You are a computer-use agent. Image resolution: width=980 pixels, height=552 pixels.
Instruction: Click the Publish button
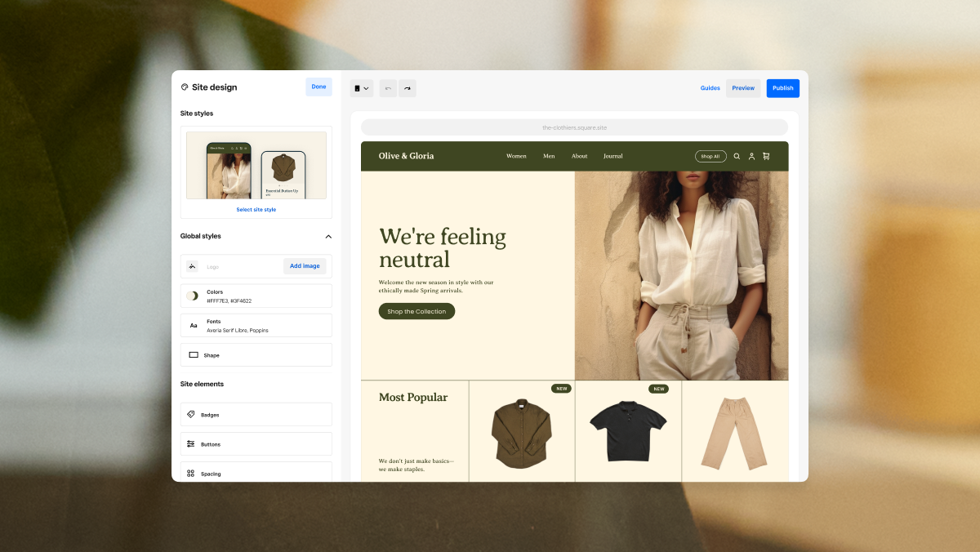782,88
